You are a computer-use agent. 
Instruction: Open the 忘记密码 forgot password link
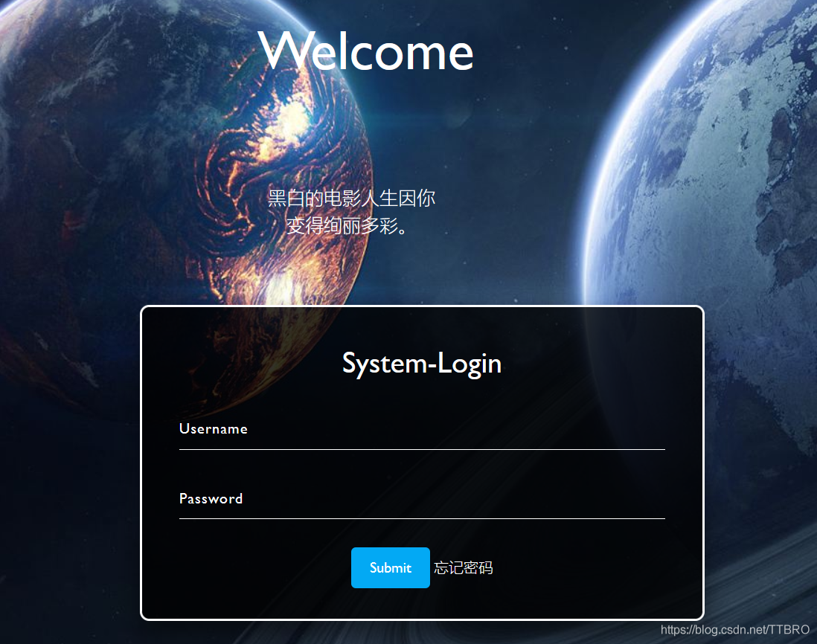point(464,568)
